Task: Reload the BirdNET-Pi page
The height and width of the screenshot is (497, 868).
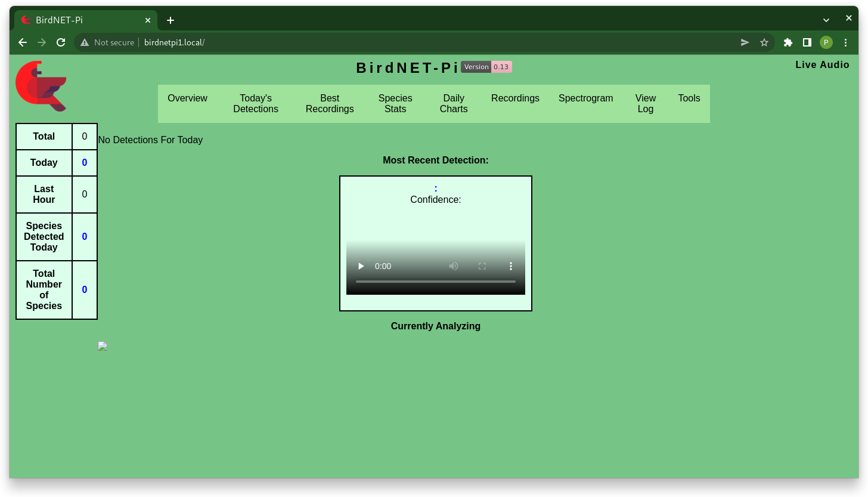Action: [x=61, y=42]
